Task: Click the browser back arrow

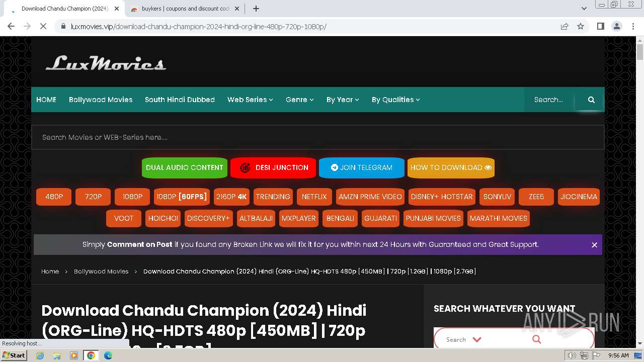Action: pos(11,26)
